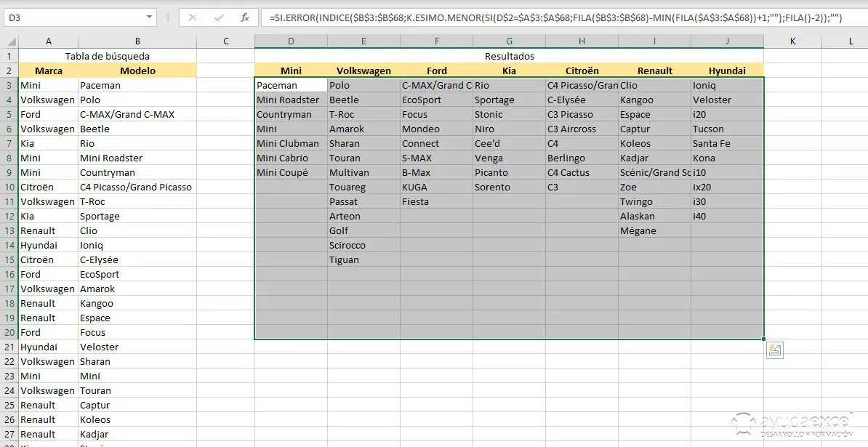Open the Quick Analysis options icon
Viewport: 868px width, 447px height.
click(x=775, y=350)
